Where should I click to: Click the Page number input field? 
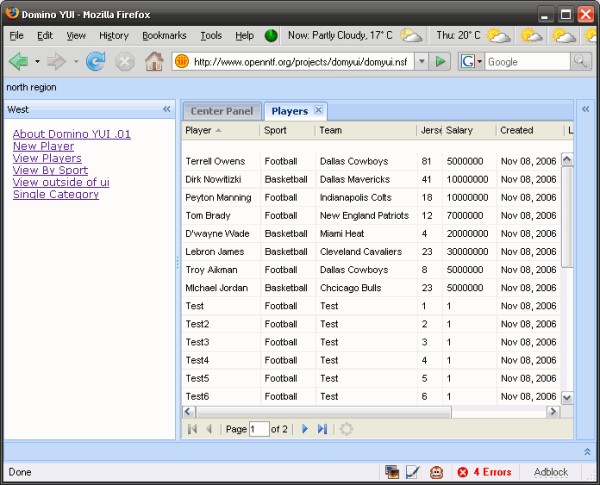coord(259,429)
